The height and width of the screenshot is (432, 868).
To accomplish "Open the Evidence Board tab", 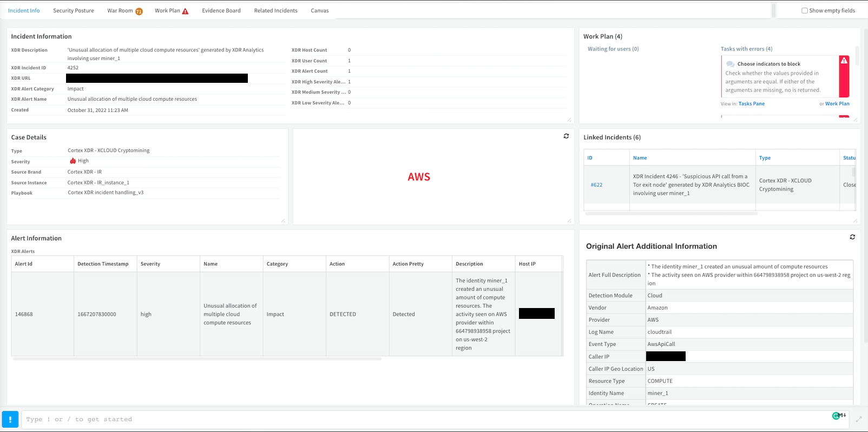I will (221, 11).
